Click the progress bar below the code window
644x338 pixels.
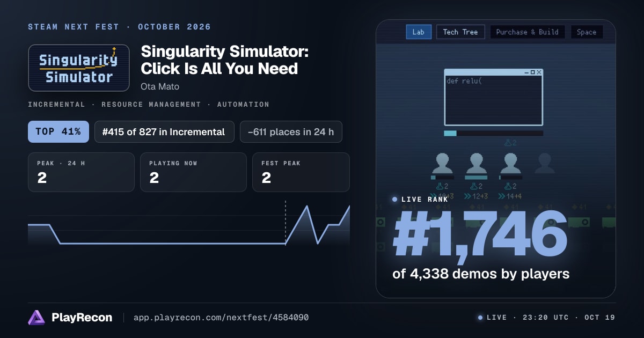pyautogui.click(x=493, y=133)
